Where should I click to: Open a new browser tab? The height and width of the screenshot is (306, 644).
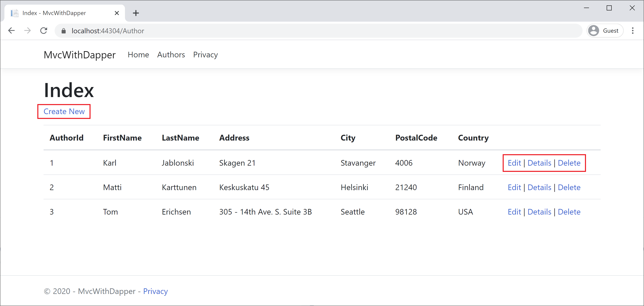point(136,13)
